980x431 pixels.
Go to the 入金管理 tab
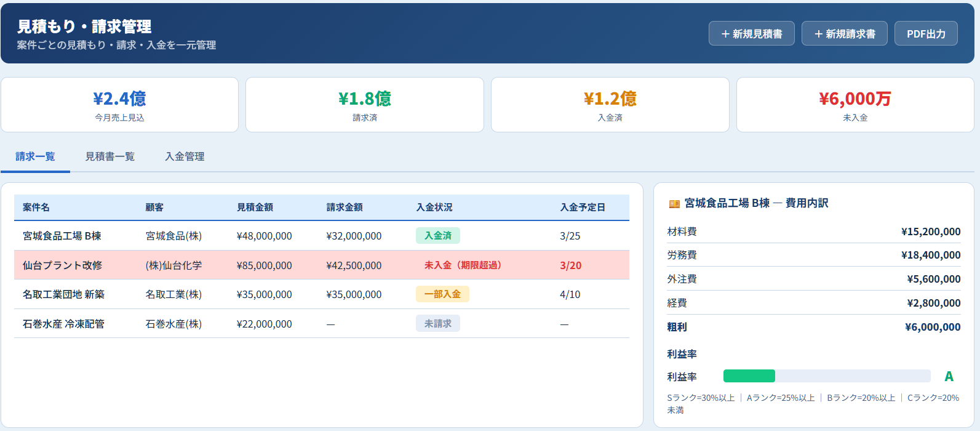point(185,157)
